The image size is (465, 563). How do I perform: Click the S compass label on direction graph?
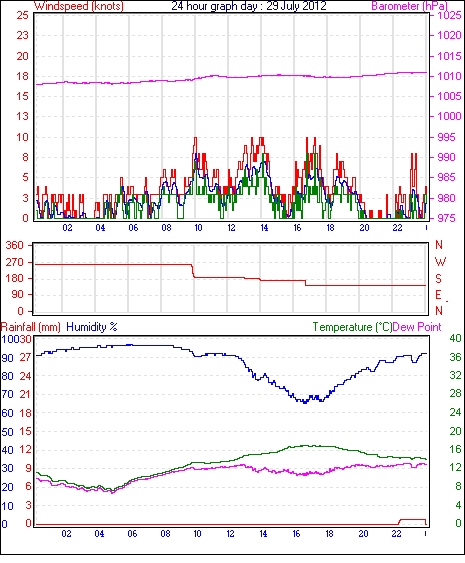[x=438, y=278]
